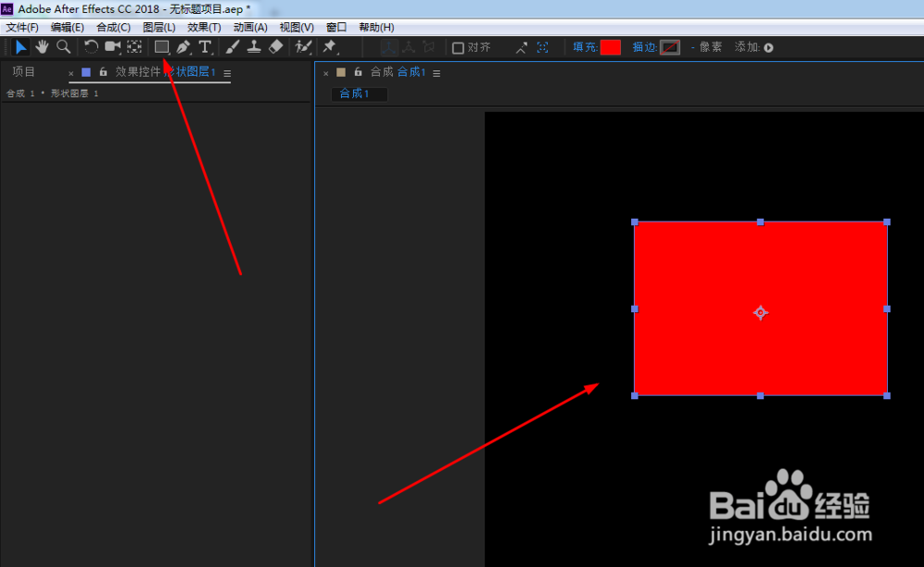Select the Horizontal Type tool
The width and height of the screenshot is (924, 567).
click(x=205, y=47)
